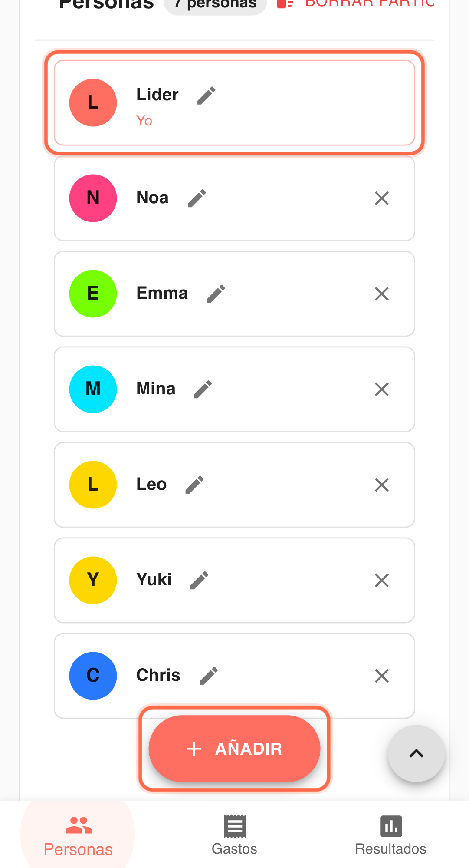Edit Chris's name with pencil icon

(x=208, y=676)
